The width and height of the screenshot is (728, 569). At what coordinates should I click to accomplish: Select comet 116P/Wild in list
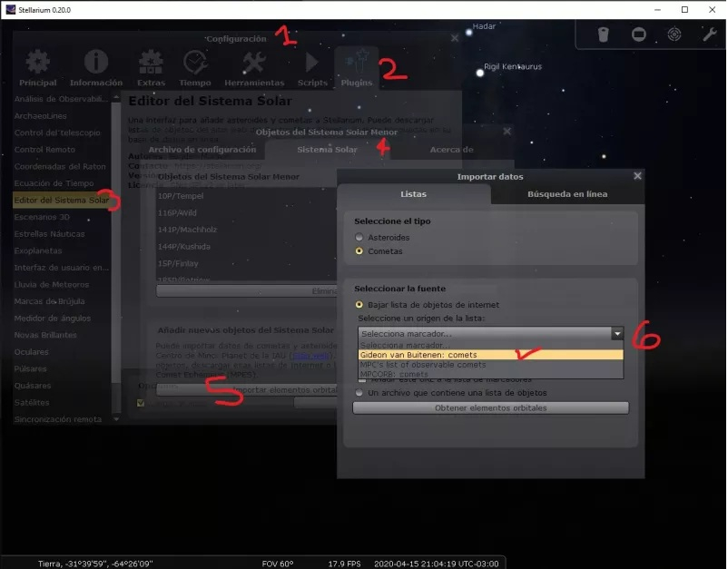[247, 212]
